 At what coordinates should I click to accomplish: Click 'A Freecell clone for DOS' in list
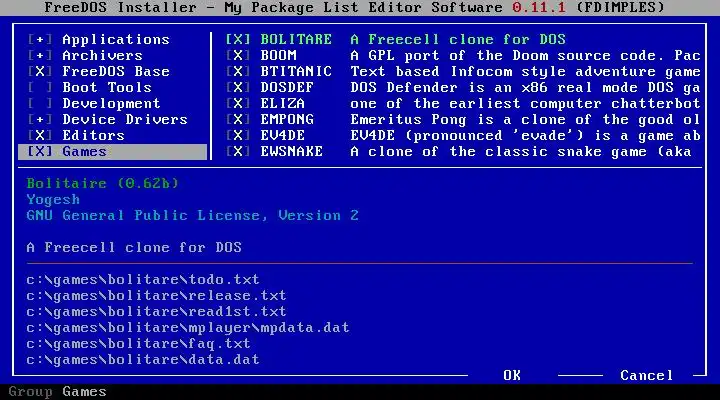(x=458, y=39)
